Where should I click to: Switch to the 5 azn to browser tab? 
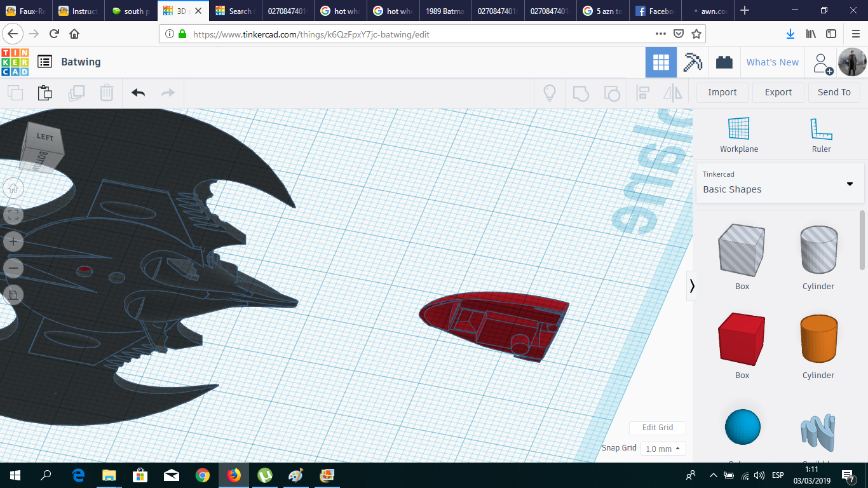pos(602,11)
